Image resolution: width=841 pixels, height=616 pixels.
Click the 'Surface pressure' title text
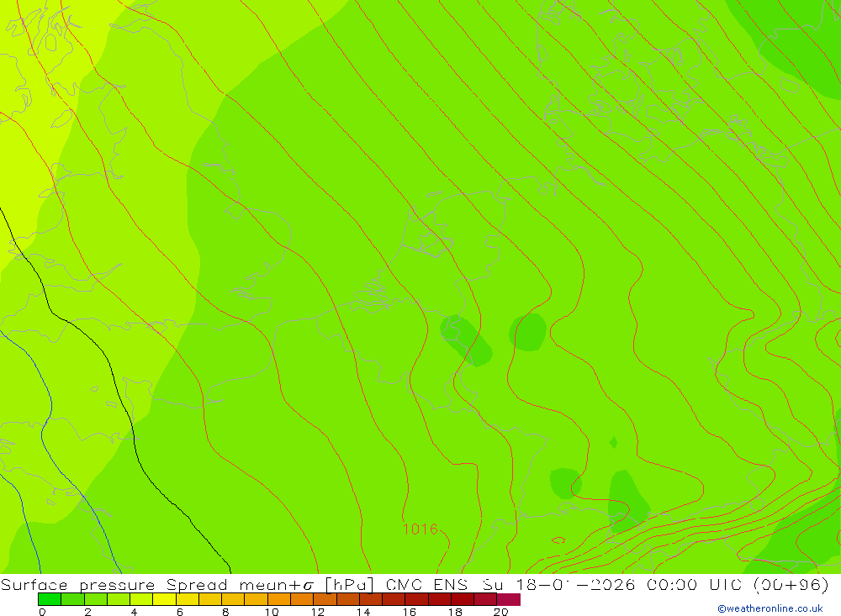[x=77, y=584]
